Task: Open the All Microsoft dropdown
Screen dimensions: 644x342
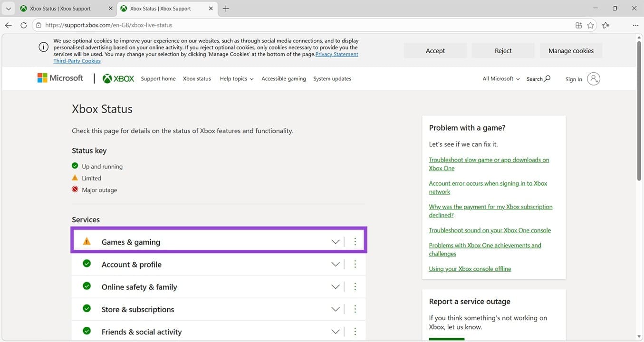Action: 500,79
